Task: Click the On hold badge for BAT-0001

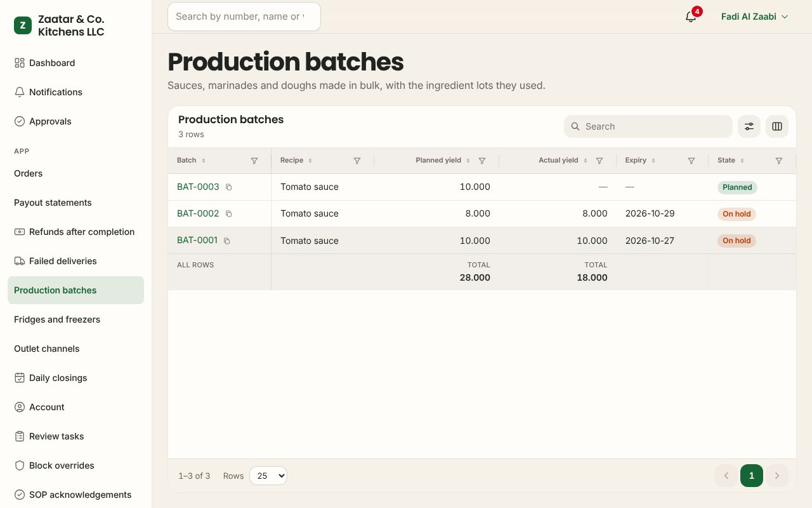Action: click(x=737, y=241)
